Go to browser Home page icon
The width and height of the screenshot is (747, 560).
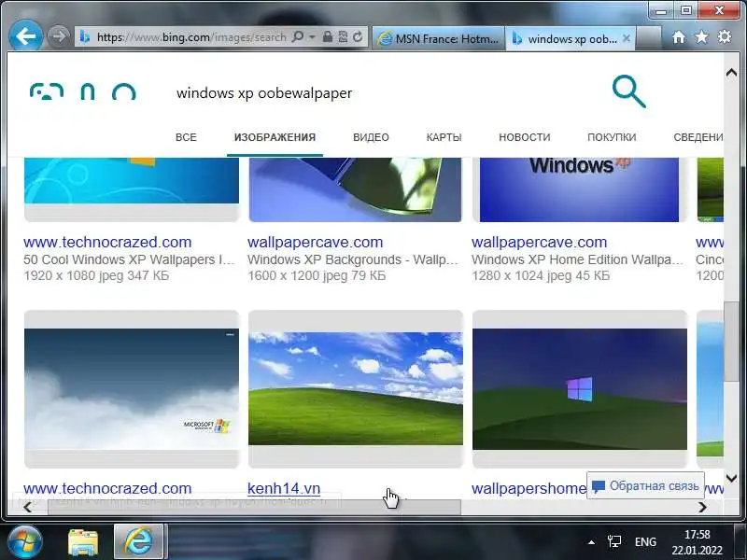pyautogui.click(x=679, y=37)
